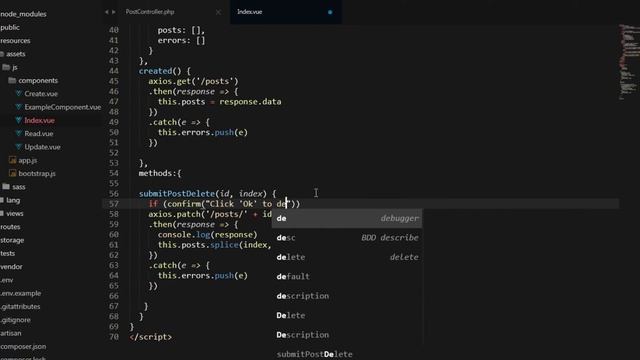Open Create.vue file icon
The width and height of the screenshot is (640, 360).
coord(18,93)
